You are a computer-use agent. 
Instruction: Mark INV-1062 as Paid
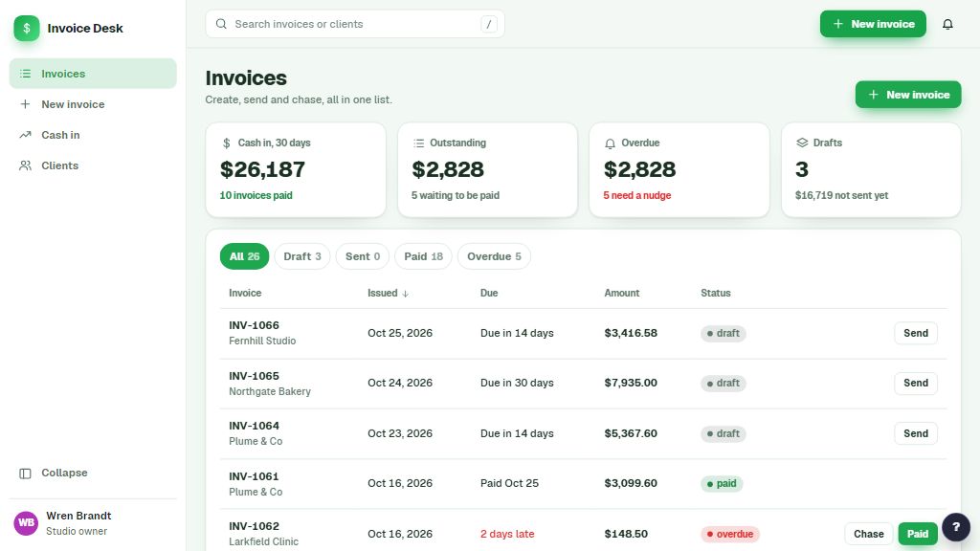point(918,534)
